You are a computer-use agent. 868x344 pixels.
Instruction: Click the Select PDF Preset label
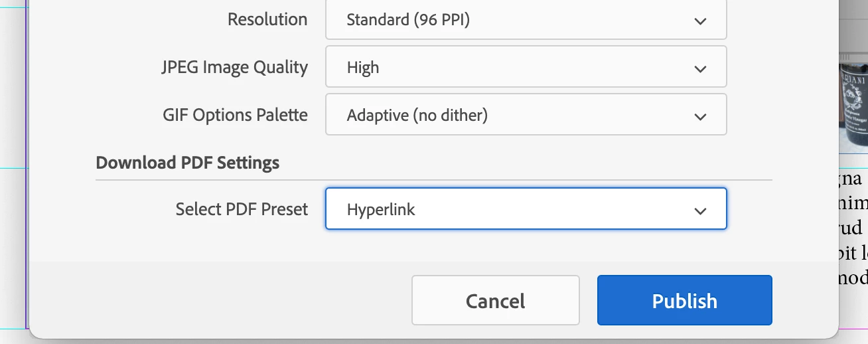(242, 209)
